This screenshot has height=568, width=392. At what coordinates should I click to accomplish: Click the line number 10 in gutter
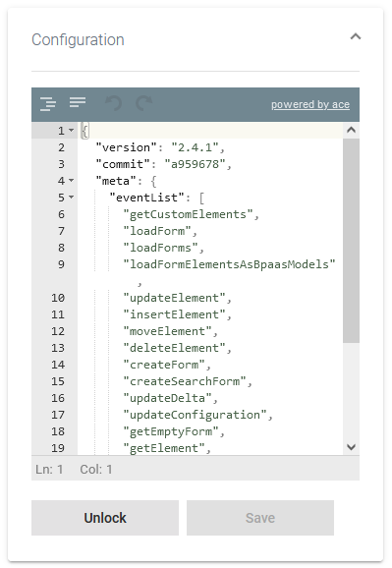point(58,298)
